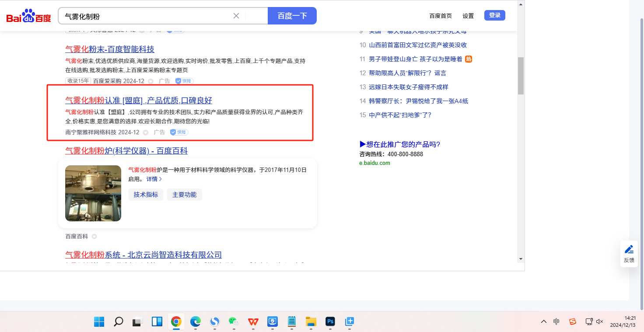Clear the search box with X icon
The height and width of the screenshot is (332, 644).
[236, 16]
